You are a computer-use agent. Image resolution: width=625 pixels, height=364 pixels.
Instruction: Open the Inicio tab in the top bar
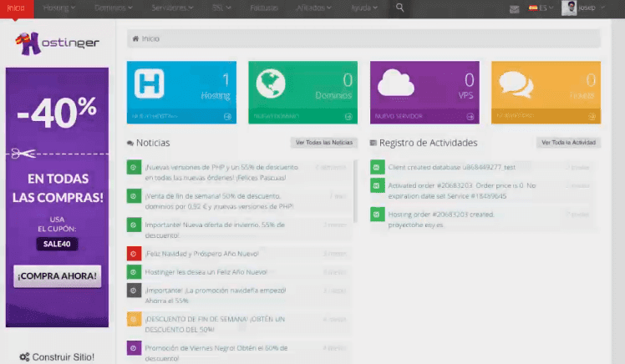click(x=17, y=8)
